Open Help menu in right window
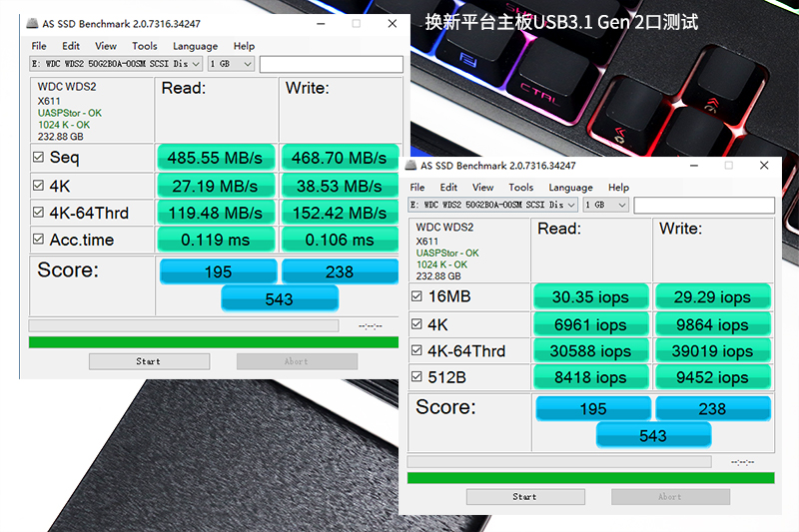 click(x=618, y=188)
